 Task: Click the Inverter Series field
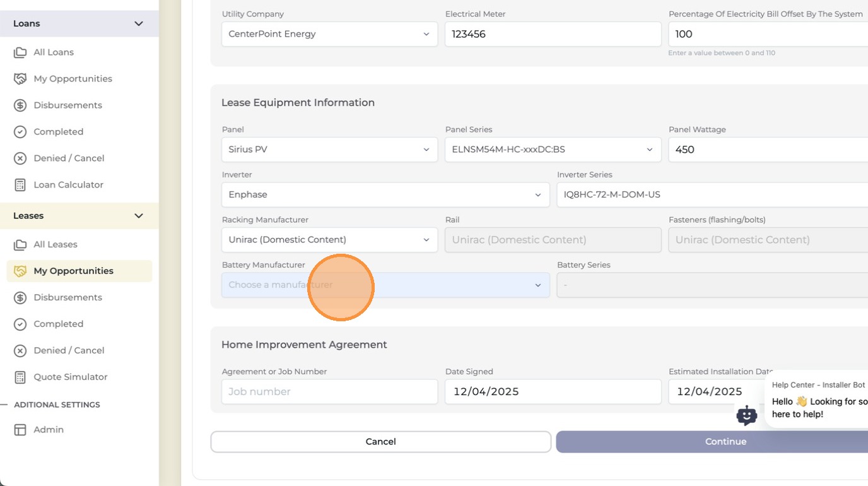click(x=712, y=194)
